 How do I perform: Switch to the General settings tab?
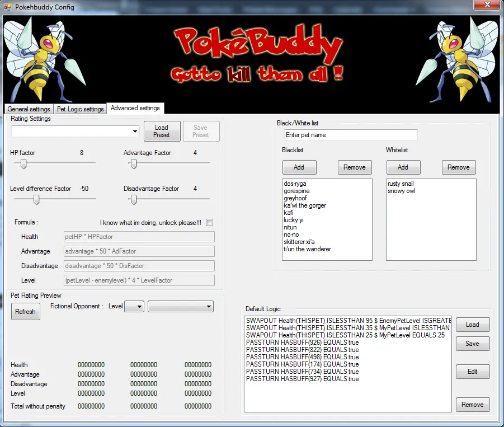pyautogui.click(x=29, y=109)
